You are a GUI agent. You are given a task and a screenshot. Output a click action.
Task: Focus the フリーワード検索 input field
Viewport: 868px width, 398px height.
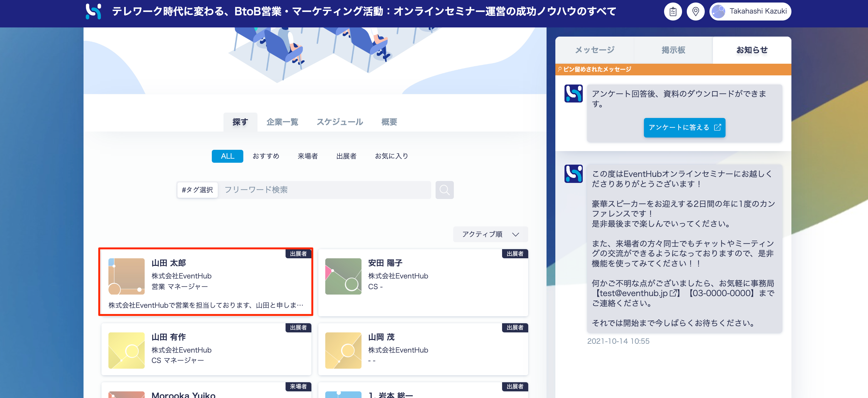323,190
